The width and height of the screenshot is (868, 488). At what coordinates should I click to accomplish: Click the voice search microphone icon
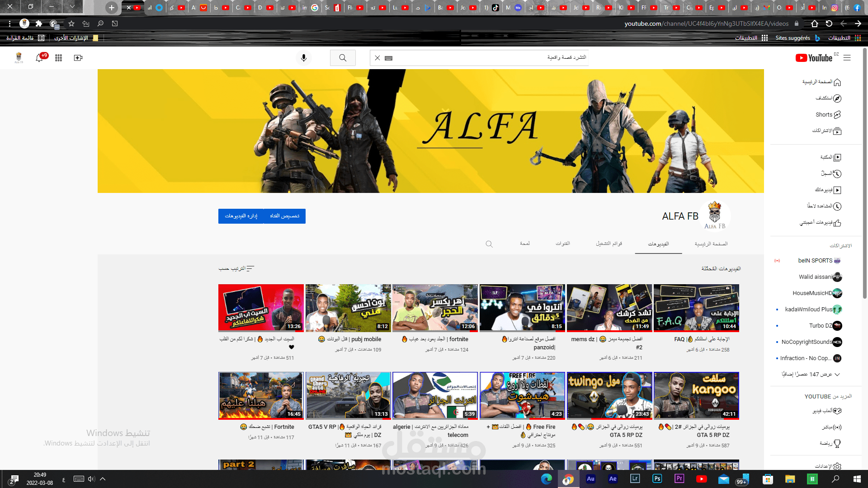click(x=304, y=58)
